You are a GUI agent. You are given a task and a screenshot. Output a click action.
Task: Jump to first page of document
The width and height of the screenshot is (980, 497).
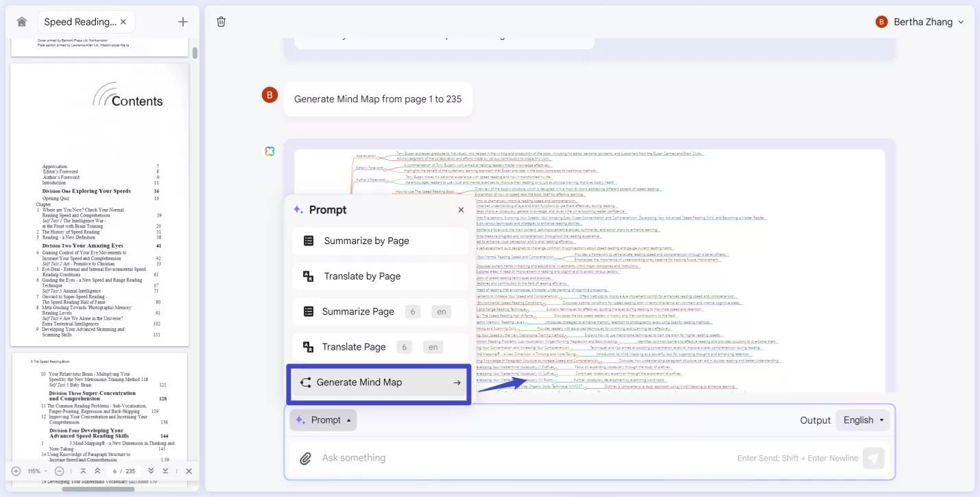point(83,471)
